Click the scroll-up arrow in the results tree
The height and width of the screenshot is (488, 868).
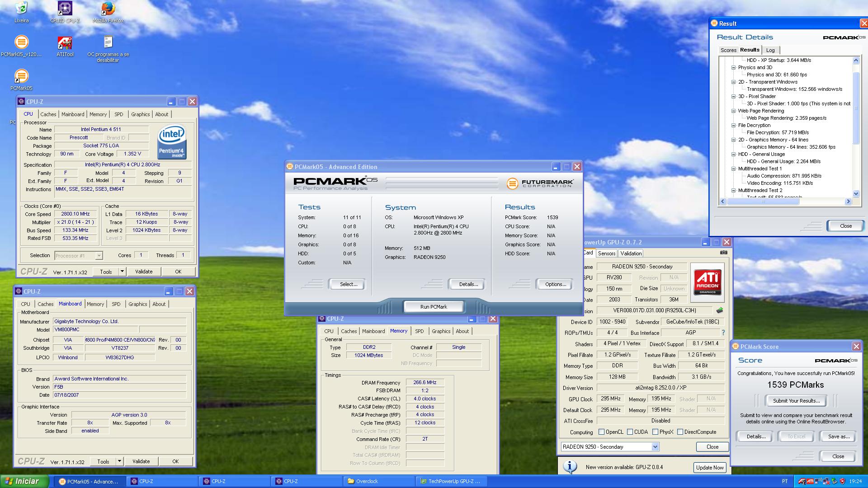click(856, 60)
